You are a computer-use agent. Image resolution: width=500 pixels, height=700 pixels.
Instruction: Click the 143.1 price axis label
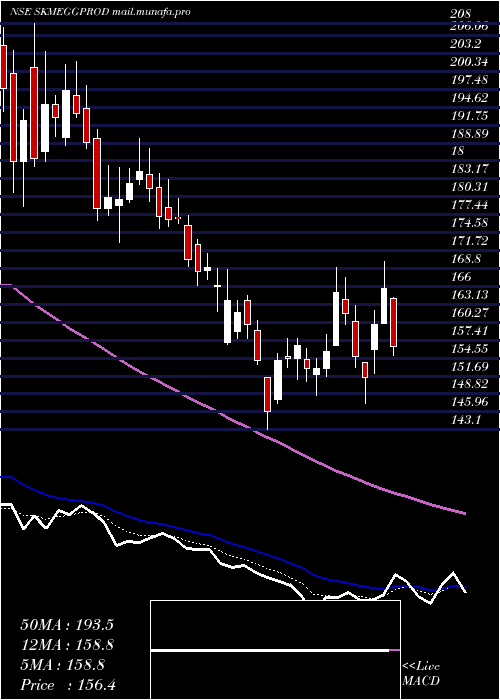(x=467, y=419)
